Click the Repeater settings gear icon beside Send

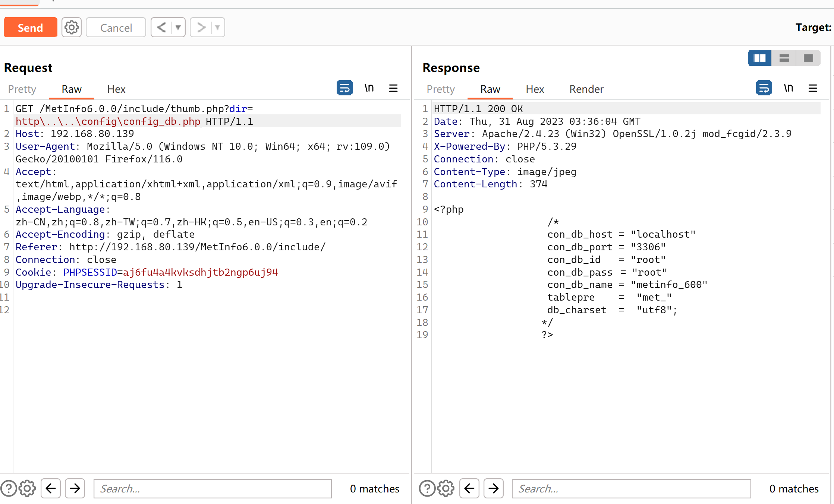coord(71,28)
